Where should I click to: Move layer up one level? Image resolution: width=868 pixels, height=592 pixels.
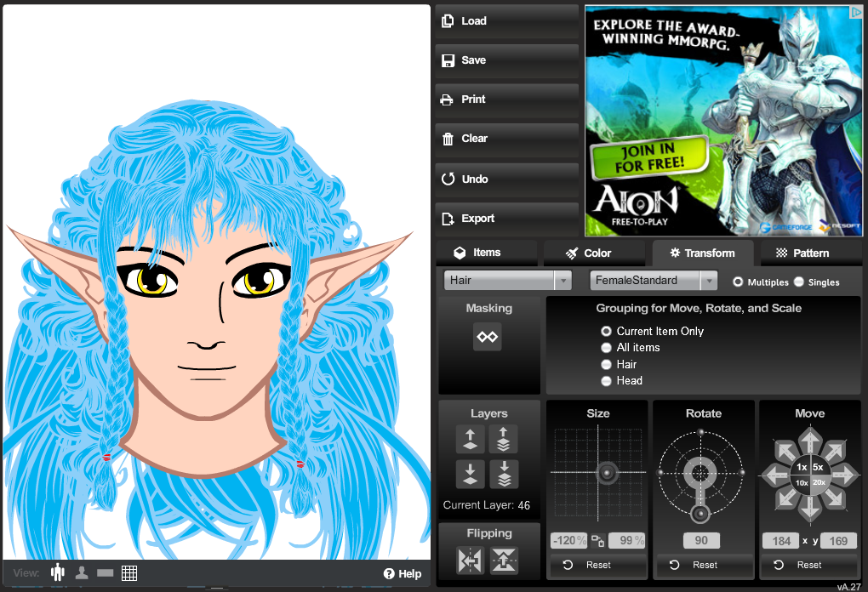471,440
